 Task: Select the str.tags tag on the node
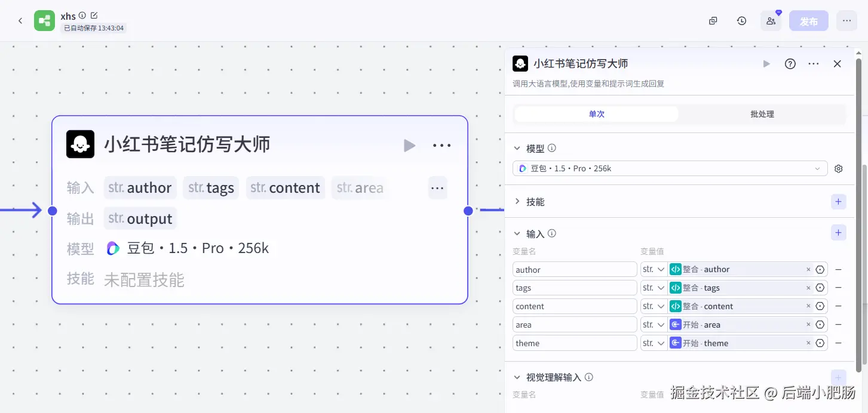(211, 188)
